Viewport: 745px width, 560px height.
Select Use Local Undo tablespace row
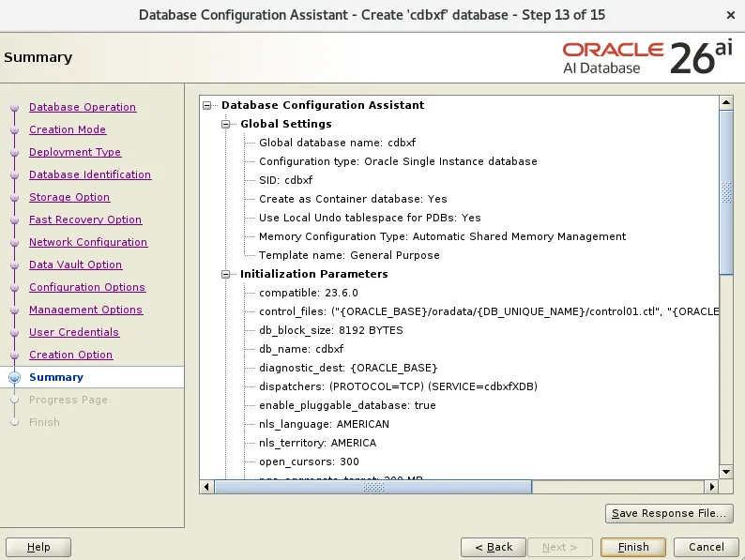click(370, 218)
